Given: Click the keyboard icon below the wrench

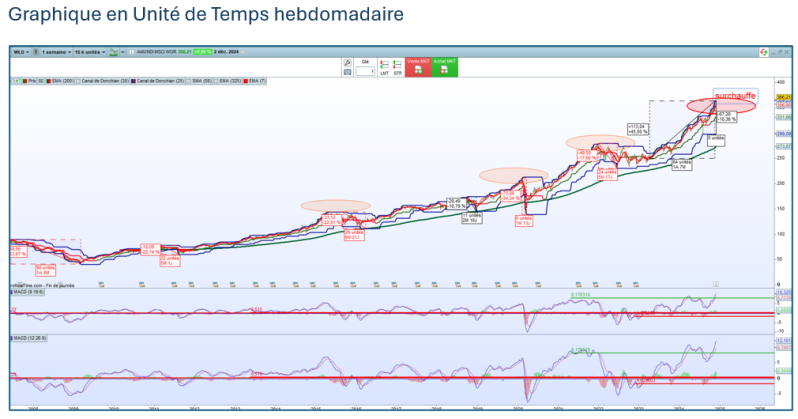Looking at the screenshot, I should pos(348,72).
